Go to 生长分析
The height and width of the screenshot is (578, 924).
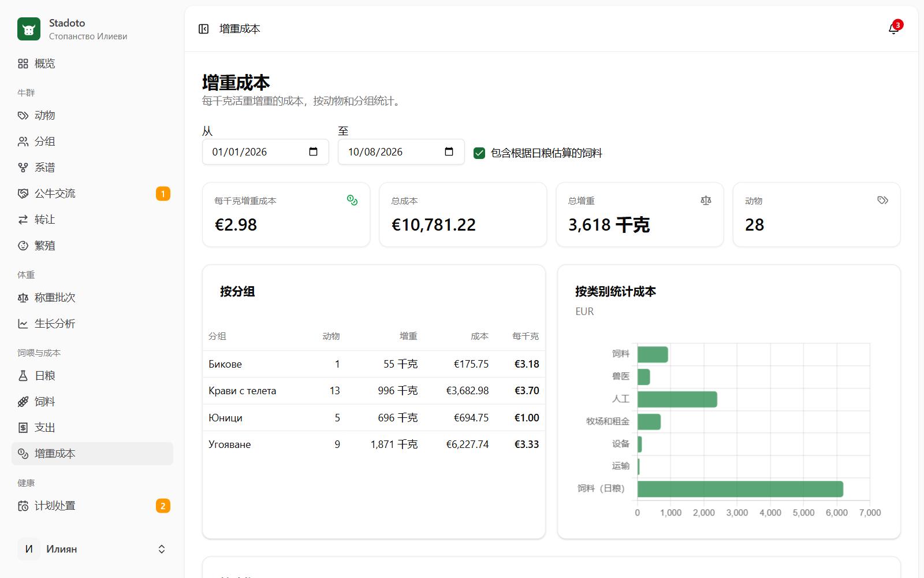(x=92, y=324)
